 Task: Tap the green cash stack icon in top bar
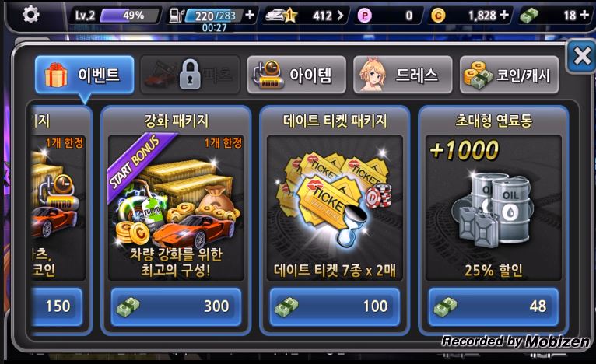tap(529, 16)
